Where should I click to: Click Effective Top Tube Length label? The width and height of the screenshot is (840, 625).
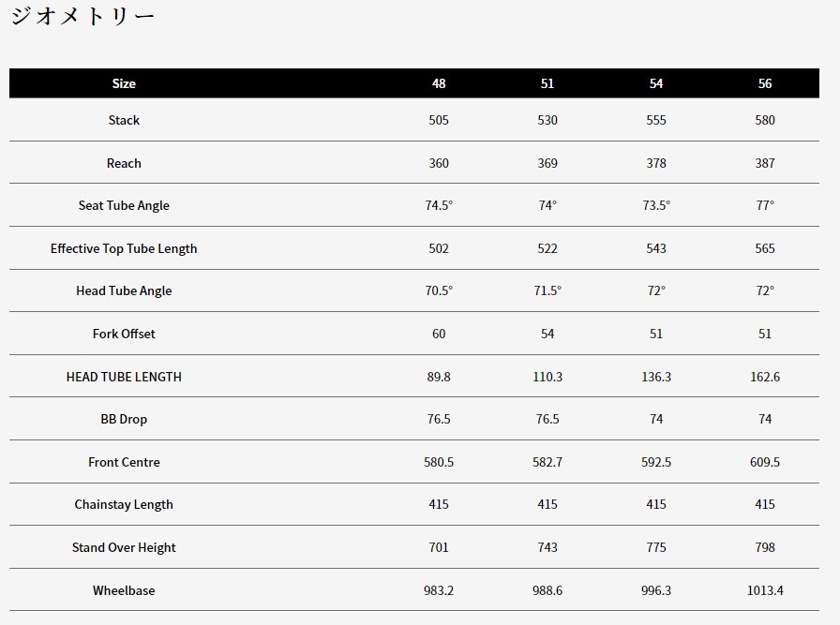[x=124, y=248]
